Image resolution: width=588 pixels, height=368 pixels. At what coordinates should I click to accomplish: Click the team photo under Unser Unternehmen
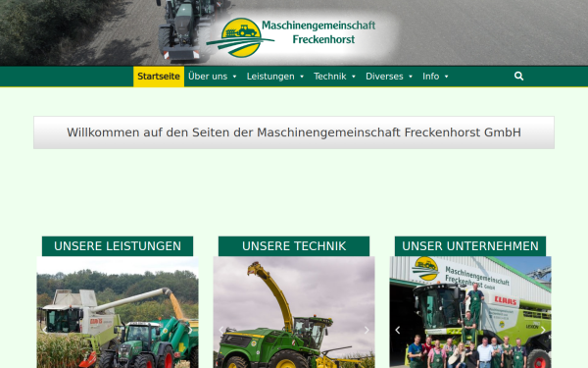(x=470, y=312)
